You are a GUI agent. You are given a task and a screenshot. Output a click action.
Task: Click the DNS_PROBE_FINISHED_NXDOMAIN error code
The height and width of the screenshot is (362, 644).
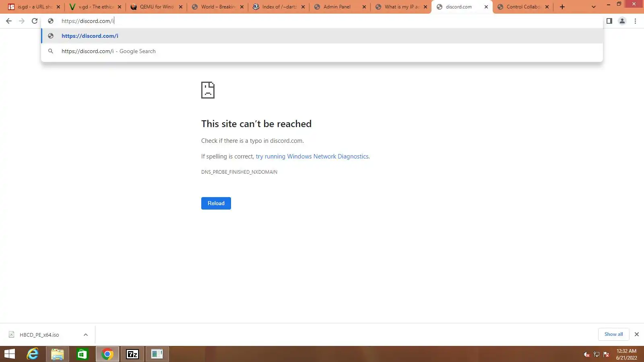point(239,172)
